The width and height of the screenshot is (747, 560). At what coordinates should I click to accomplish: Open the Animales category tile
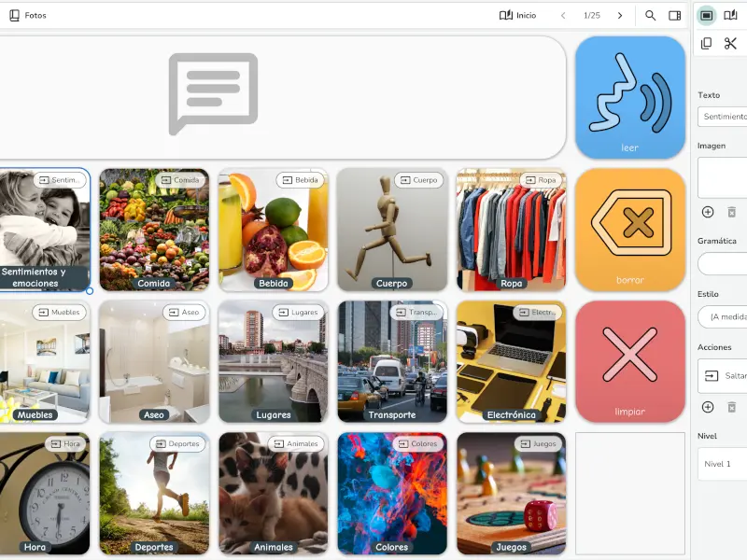[273, 494]
